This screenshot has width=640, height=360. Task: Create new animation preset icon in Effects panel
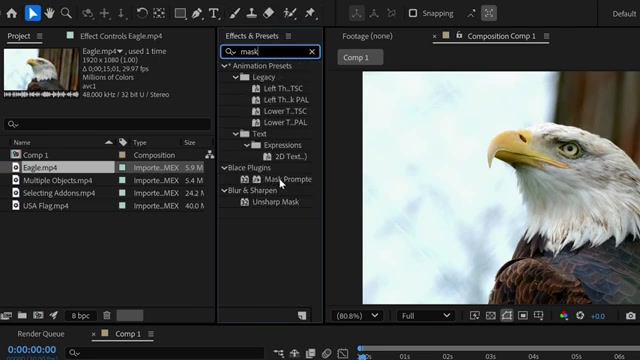[x=302, y=316]
